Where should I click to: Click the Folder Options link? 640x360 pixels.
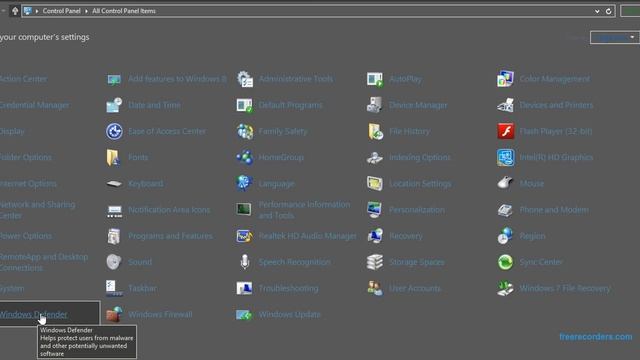[26, 158]
